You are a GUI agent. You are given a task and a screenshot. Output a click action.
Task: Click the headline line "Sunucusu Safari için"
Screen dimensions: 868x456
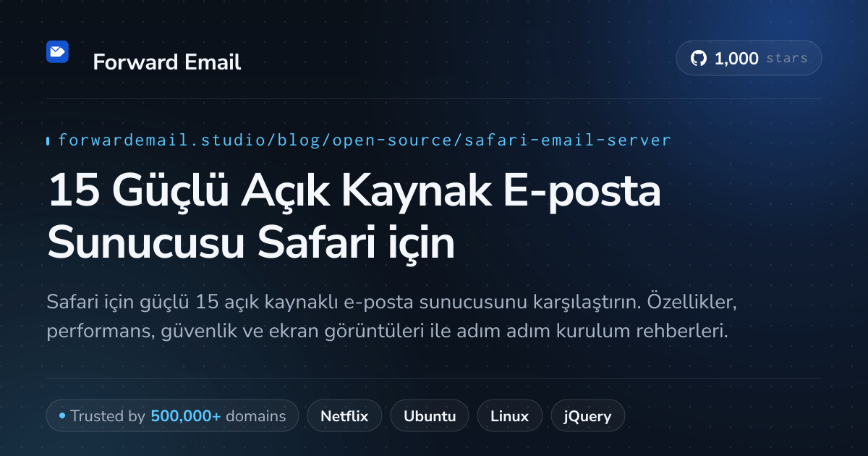pos(251,243)
